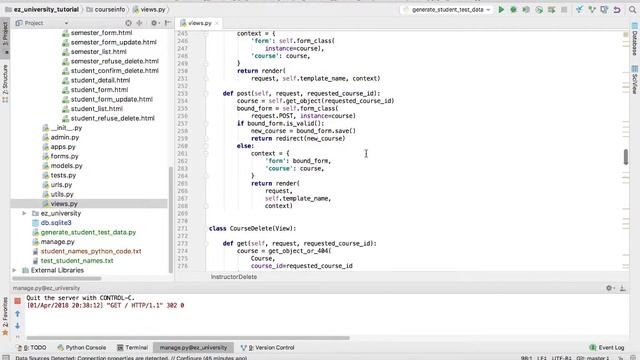Screen dimensions: 640x360
Task: Click the editor vertical scrollbar thumb
Action: point(626,157)
